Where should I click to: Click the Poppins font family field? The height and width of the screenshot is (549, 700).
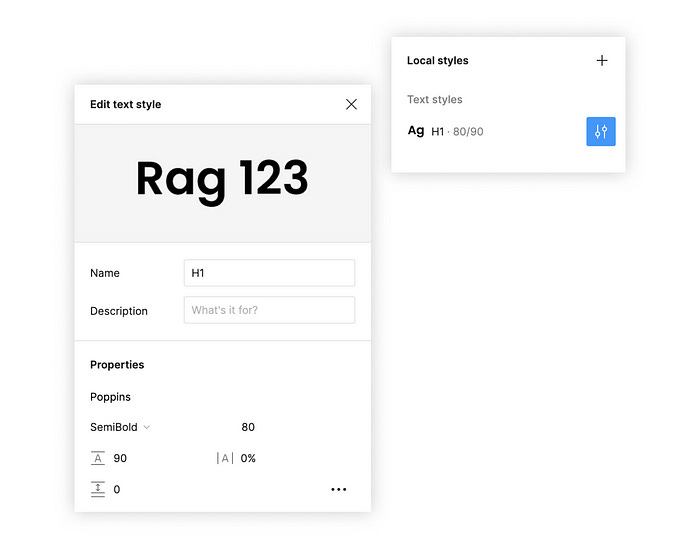pyautogui.click(x=110, y=397)
